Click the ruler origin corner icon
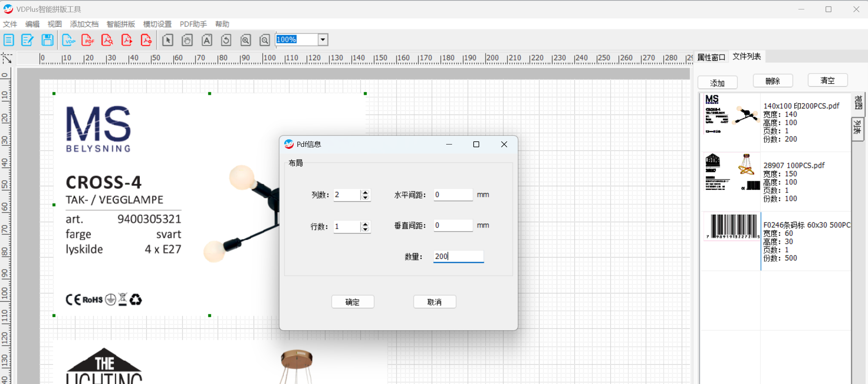Screen dimensions: 868x384 click(7, 58)
